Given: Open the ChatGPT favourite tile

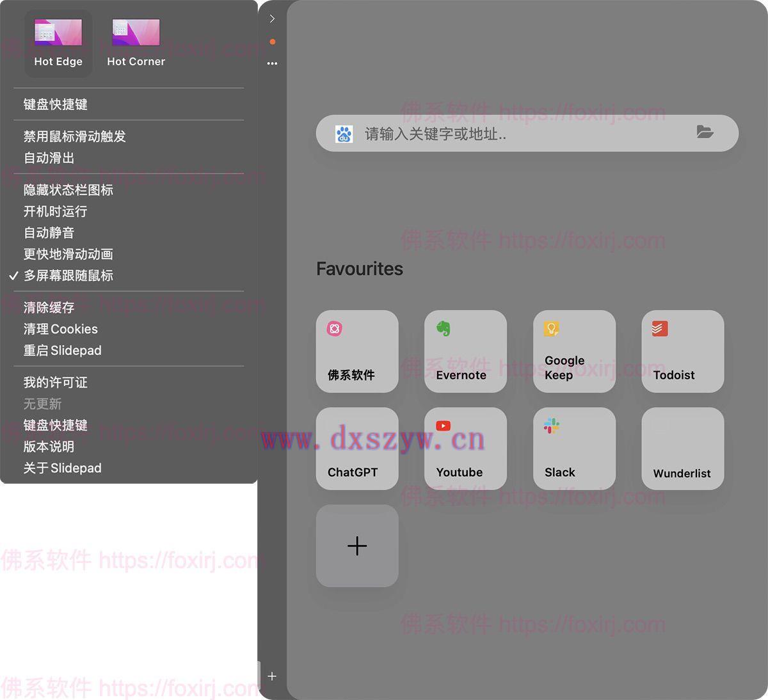Looking at the screenshot, I should [357, 449].
